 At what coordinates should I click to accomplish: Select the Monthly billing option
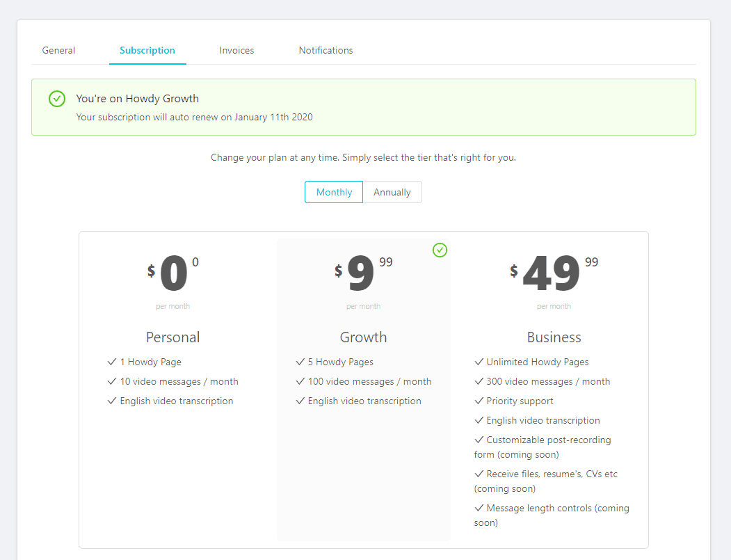tap(334, 192)
